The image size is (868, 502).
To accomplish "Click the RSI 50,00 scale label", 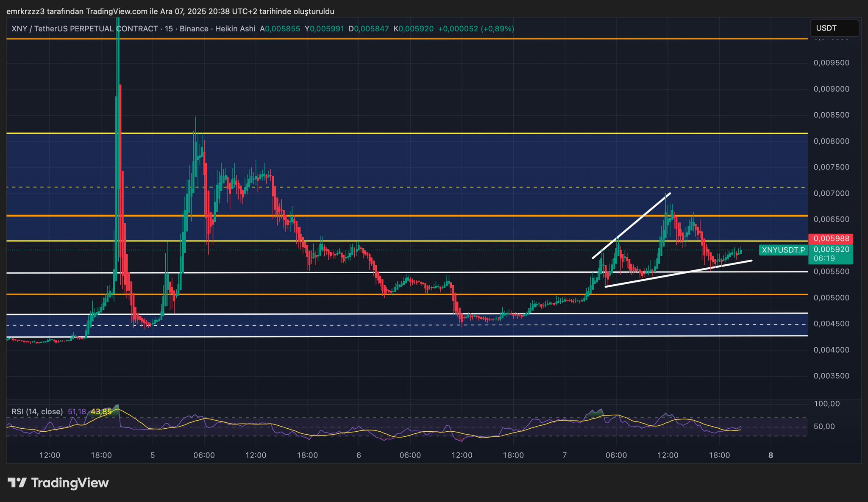I will coord(824,427).
